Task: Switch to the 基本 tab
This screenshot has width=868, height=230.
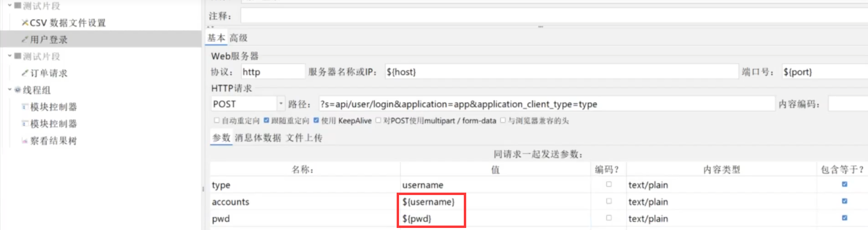Action: [216, 38]
